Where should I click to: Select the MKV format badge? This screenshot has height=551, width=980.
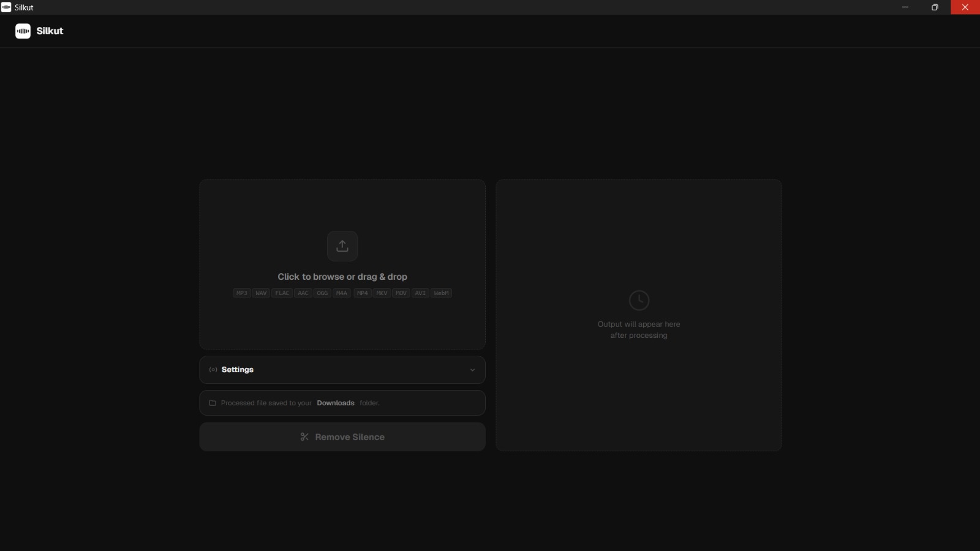pos(381,293)
